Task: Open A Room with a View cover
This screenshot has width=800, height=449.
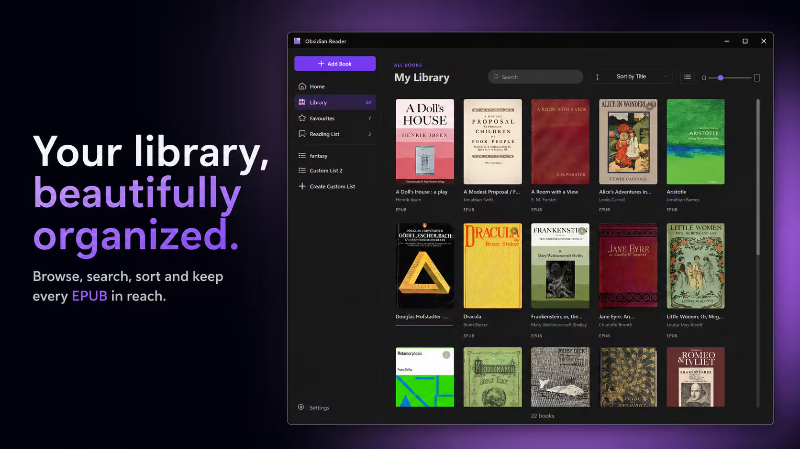Action: [x=560, y=141]
